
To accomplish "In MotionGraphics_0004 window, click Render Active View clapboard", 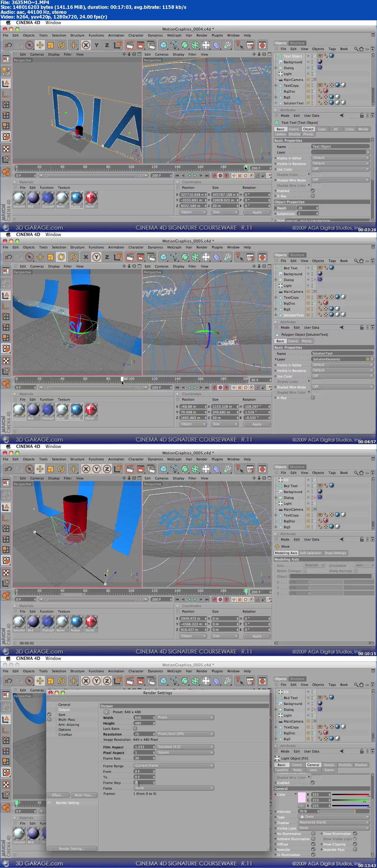I will point(130,45).
